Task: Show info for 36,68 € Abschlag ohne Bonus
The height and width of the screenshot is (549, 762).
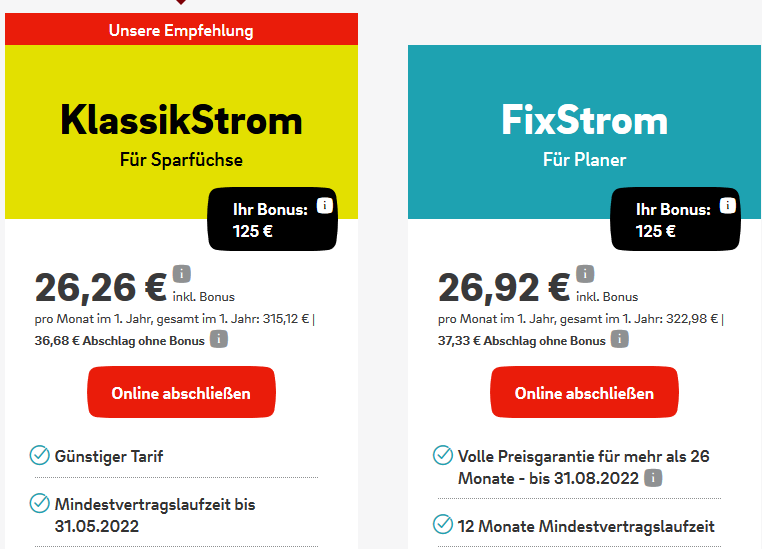Action: click(219, 339)
